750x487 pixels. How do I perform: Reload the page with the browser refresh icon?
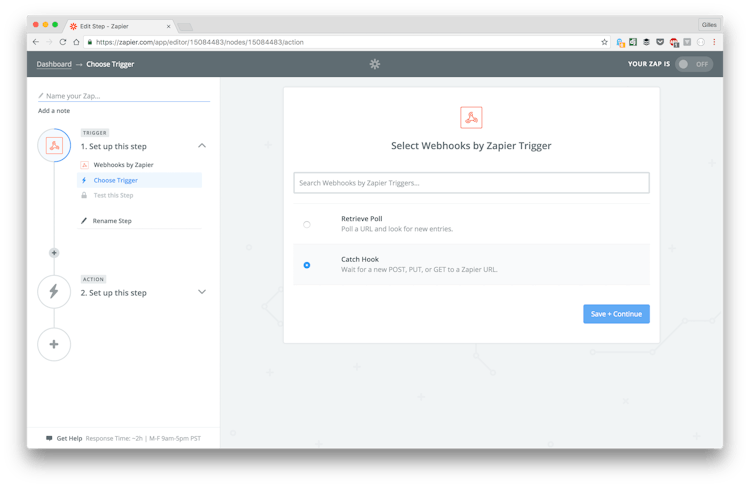[x=63, y=42]
